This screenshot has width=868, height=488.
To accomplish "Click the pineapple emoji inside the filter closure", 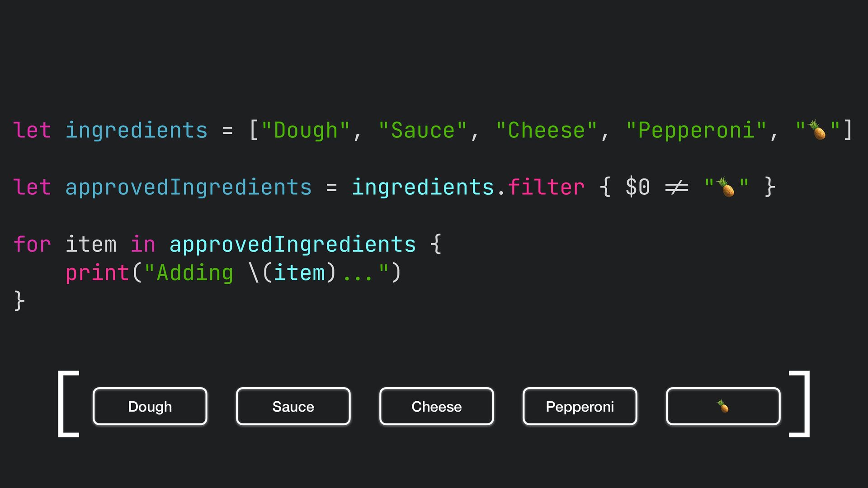I will 726,187.
